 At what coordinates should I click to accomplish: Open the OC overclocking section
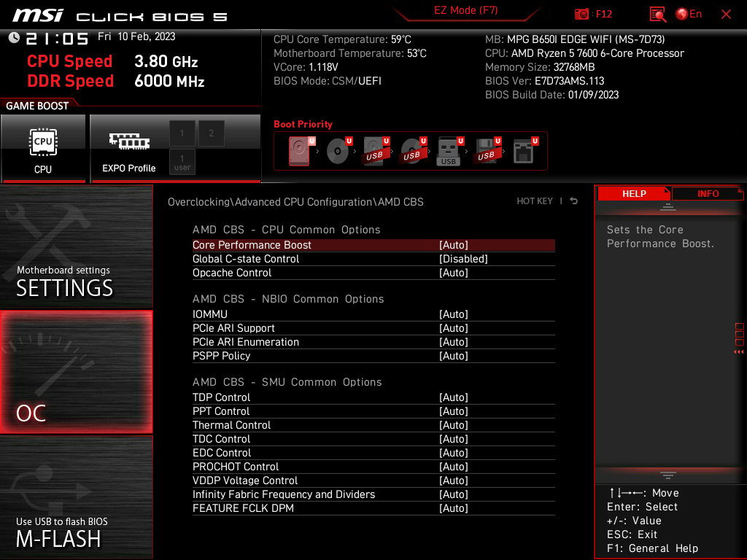76,372
